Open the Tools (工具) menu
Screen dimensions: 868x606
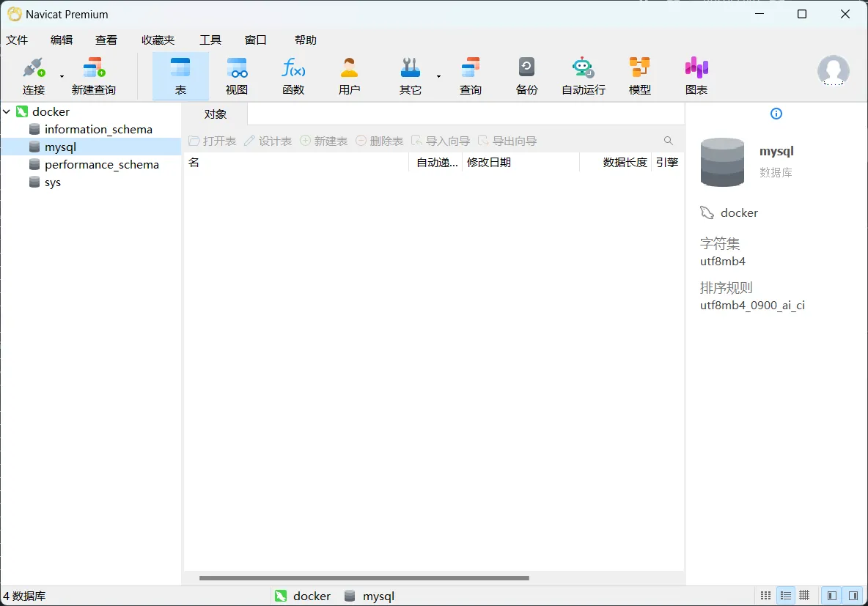click(210, 40)
